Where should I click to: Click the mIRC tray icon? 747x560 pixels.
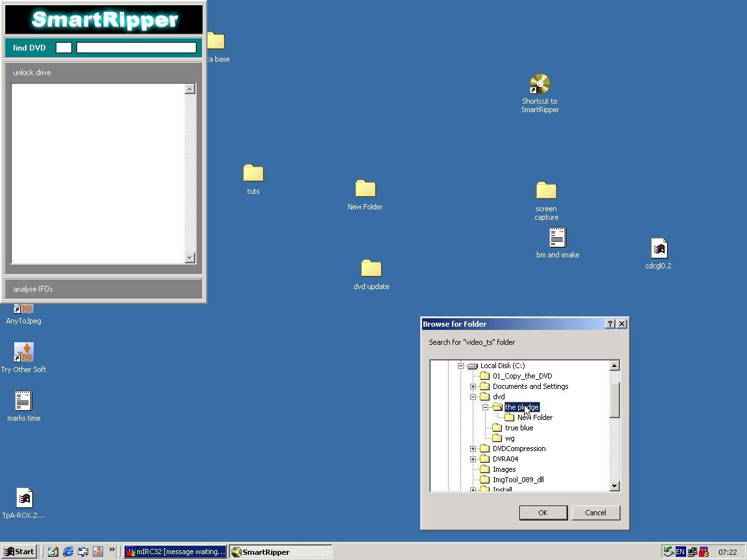click(x=704, y=552)
